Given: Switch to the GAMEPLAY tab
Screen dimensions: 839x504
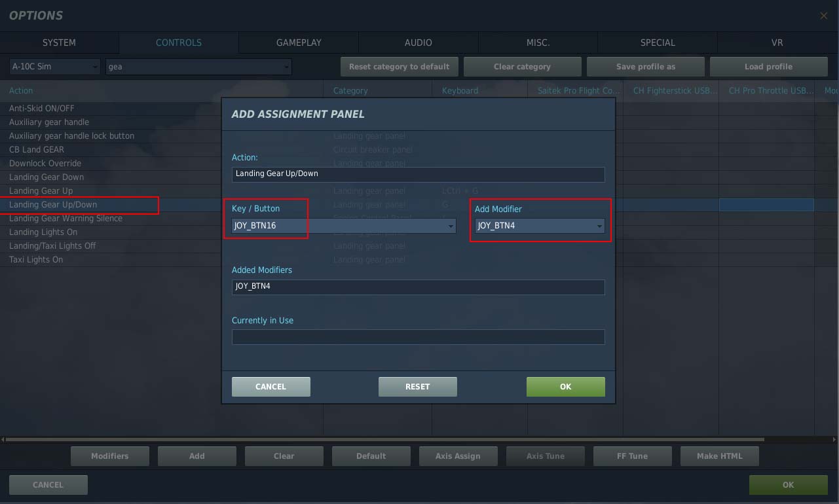Looking at the screenshot, I should pyautogui.click(x=299, y=43).
